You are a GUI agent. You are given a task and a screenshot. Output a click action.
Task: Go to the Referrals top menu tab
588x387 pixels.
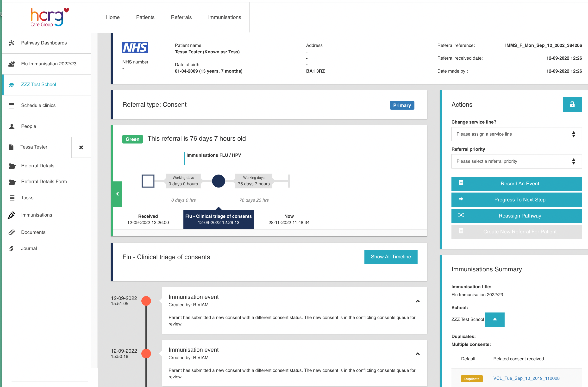pos(181,17)
